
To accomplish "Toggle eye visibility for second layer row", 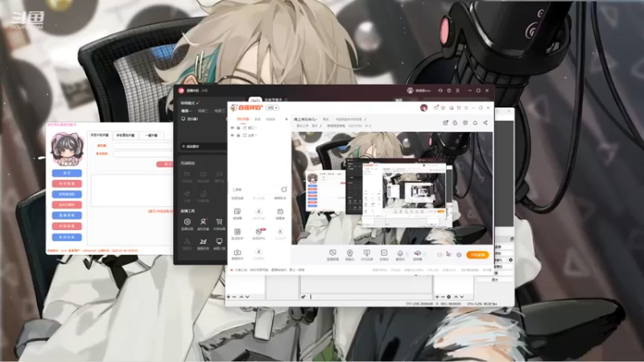I will point(233,135).
